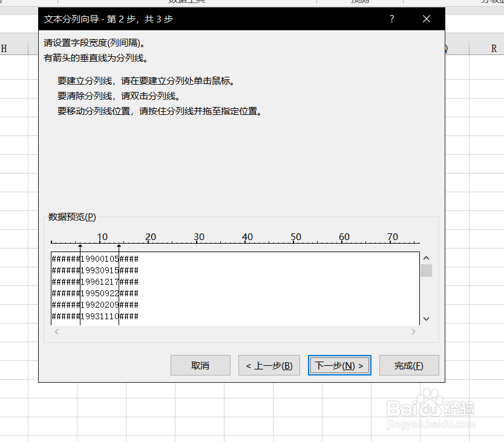Select first break line arrow at position 6

tap(80, 246)
